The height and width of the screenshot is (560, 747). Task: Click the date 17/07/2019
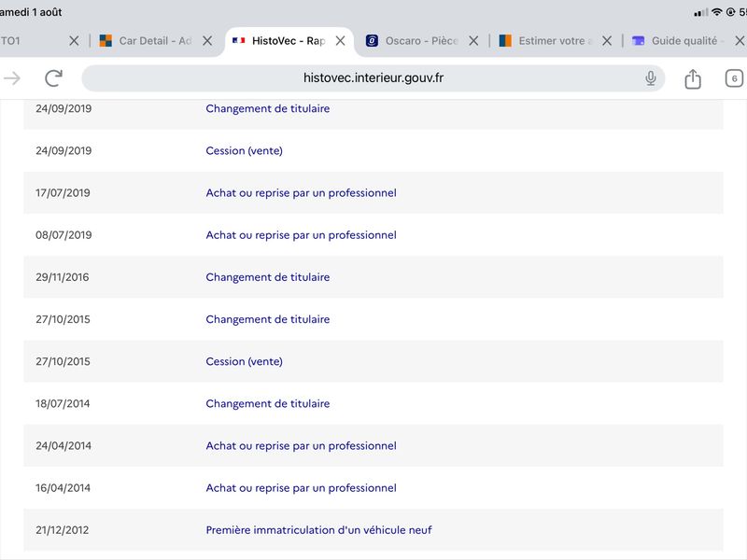63,193
